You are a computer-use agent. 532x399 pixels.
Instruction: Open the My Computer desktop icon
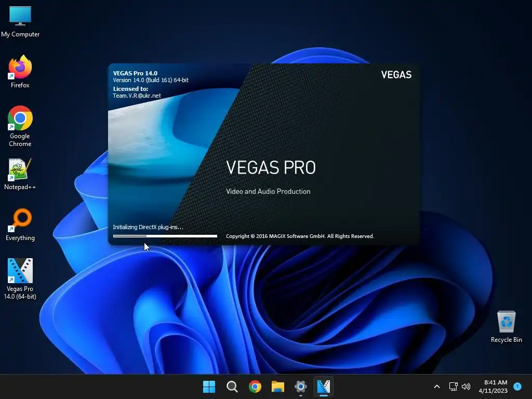(20, 21)
